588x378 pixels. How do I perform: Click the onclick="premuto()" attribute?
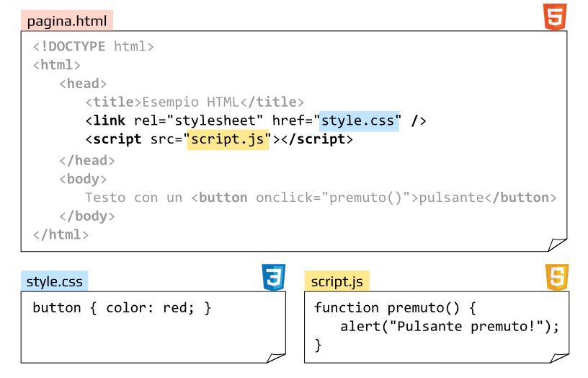click(x=333, y=198)
